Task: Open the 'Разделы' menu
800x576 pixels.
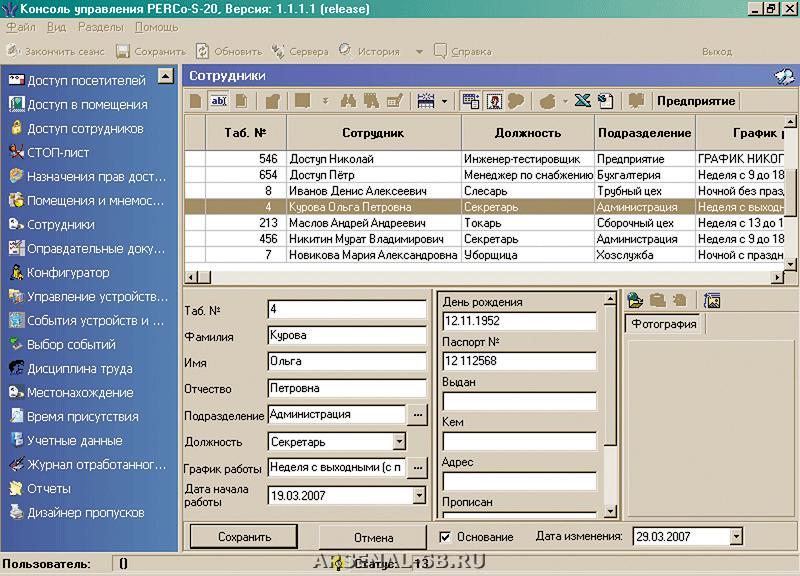Action: [x=100, y=28]
